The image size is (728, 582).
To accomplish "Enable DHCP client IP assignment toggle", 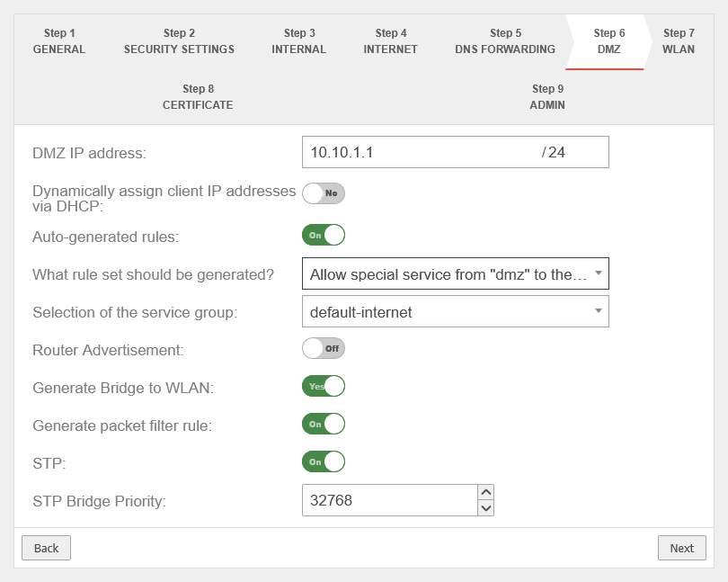I will click(324, 193).
